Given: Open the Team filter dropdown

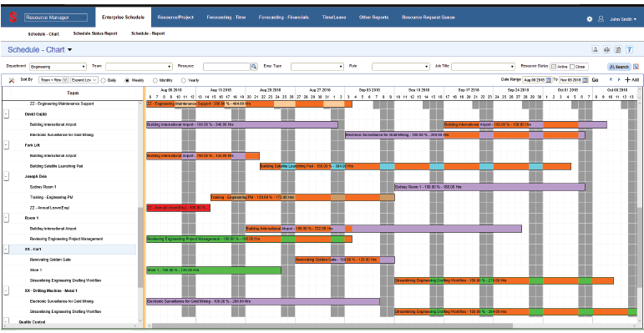Looking at the screenshot, I should 139,67.
